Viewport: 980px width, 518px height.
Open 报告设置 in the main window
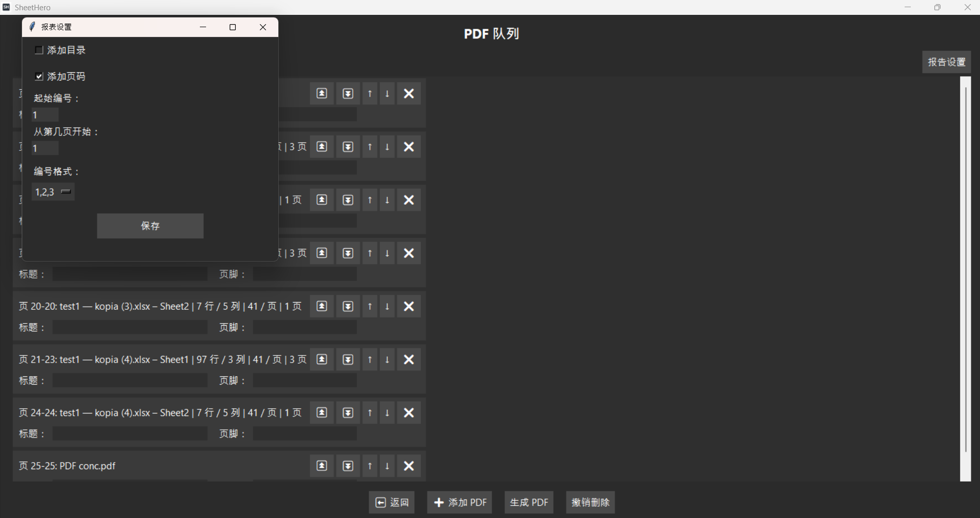coord(947,62)
